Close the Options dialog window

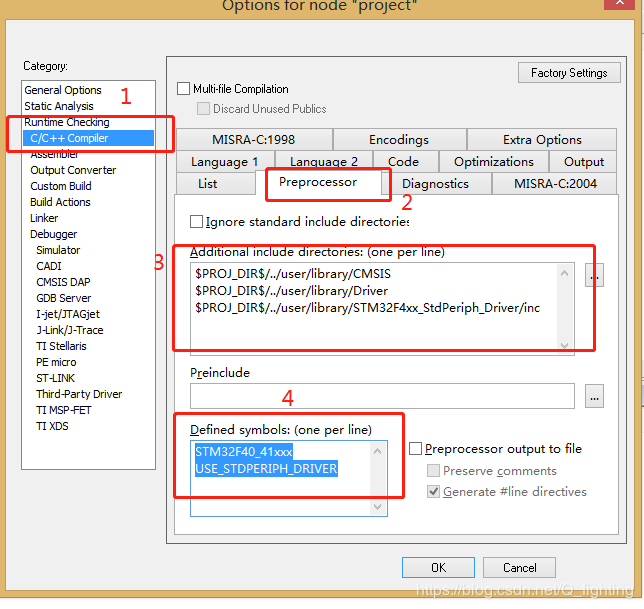tap(620, 3)
